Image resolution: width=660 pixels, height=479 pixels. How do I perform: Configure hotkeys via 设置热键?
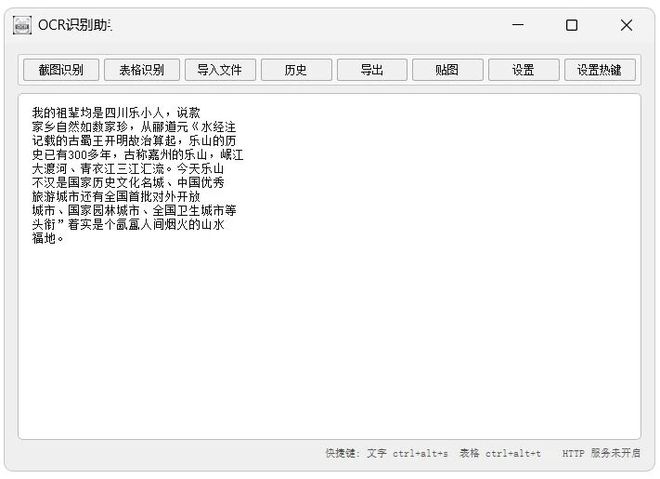[599, 70]
